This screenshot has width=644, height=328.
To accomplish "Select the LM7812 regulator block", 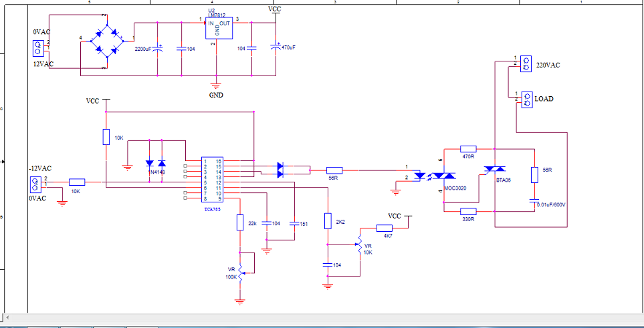I will click(219, 28).
